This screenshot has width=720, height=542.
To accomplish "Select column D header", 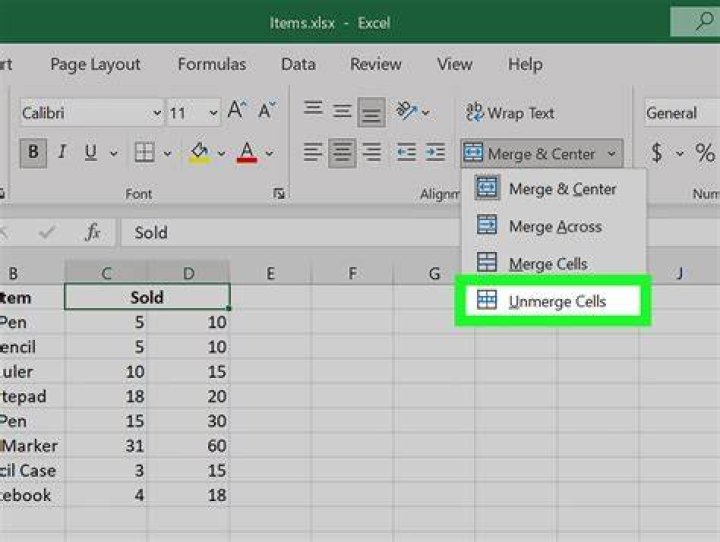I will point(189,273).
